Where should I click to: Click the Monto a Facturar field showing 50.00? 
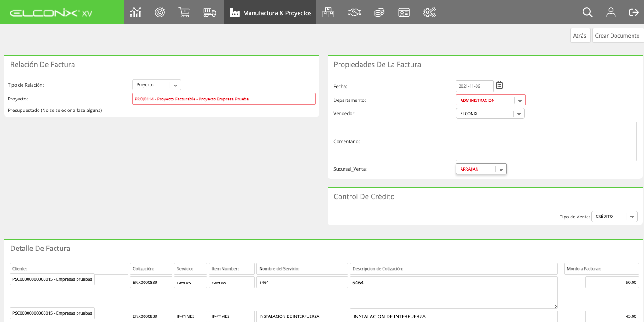pos(612,283)
